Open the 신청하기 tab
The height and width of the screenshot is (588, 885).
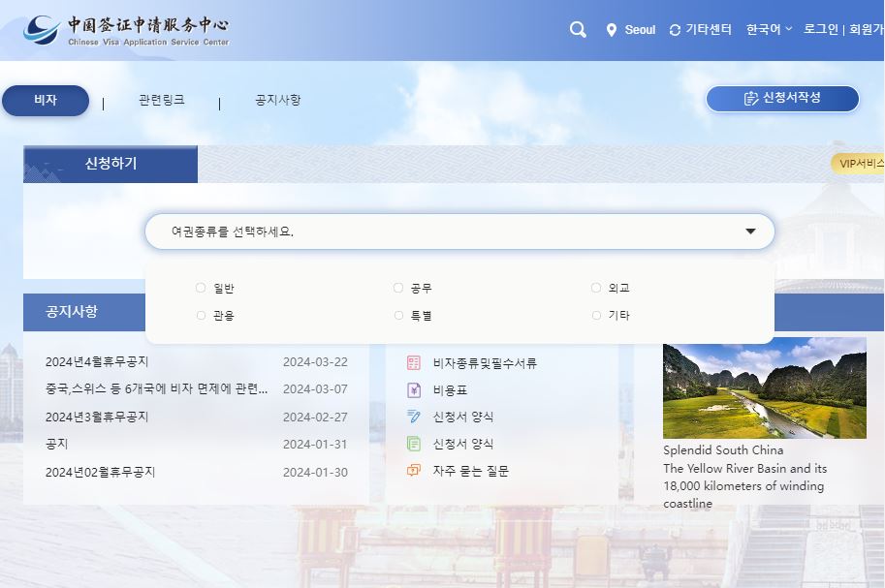(111, 164)
